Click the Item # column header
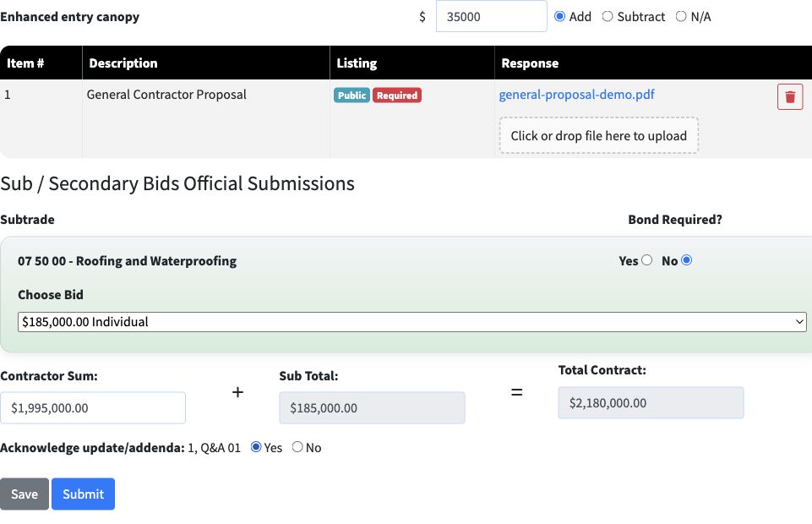This screenshot has width=812, height=524. 41,63
